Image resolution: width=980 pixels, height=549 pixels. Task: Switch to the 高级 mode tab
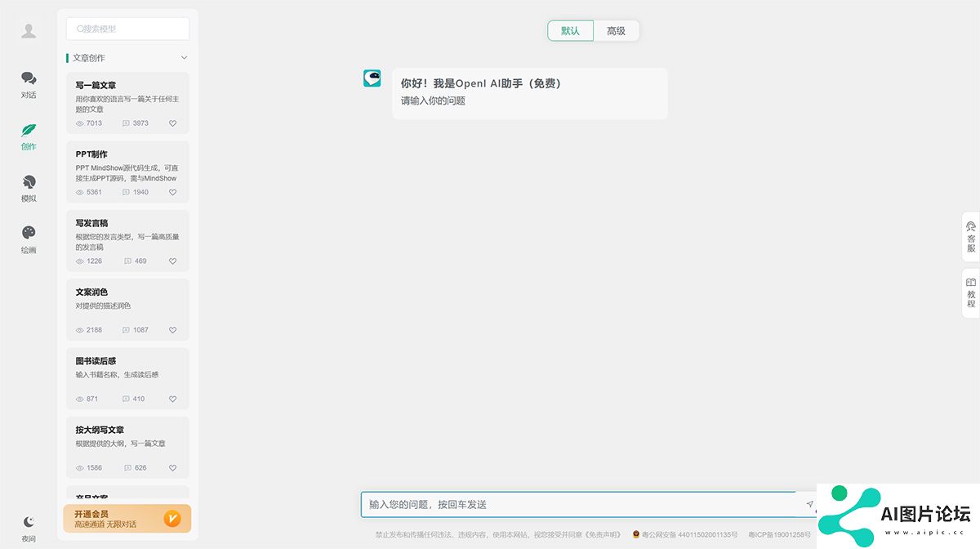[x=616, y=31]
